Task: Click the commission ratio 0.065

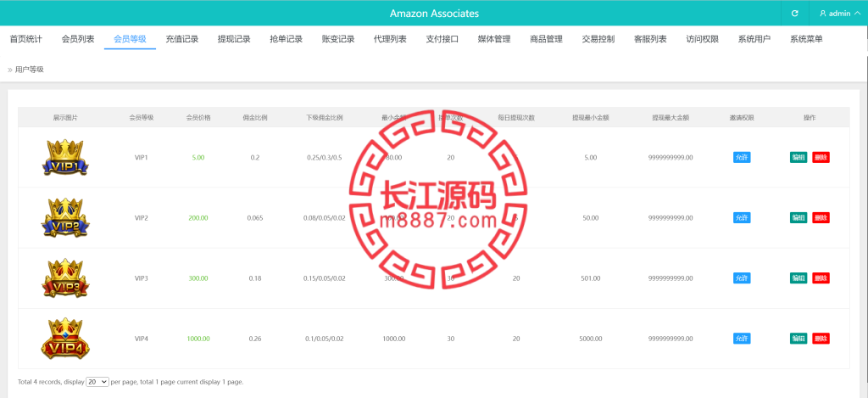Action: pos(254,218)
